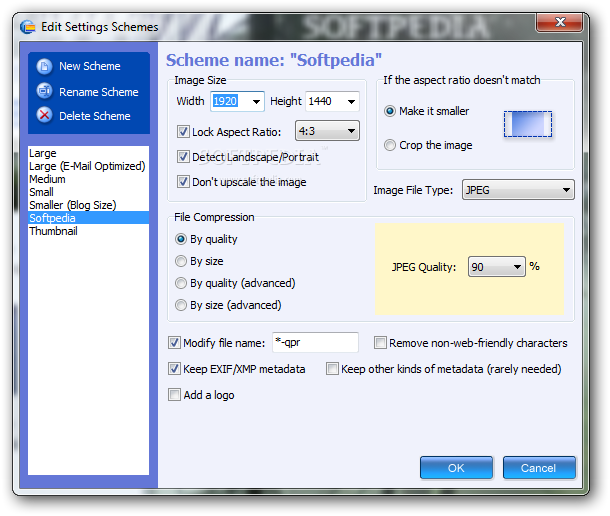Toggle Lock Aspect Ratio checkbox

tap(183, 132)
